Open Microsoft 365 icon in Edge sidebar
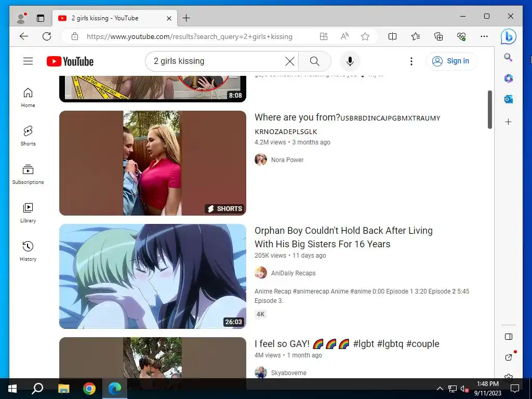532x399 pixels. pos(508,78)
